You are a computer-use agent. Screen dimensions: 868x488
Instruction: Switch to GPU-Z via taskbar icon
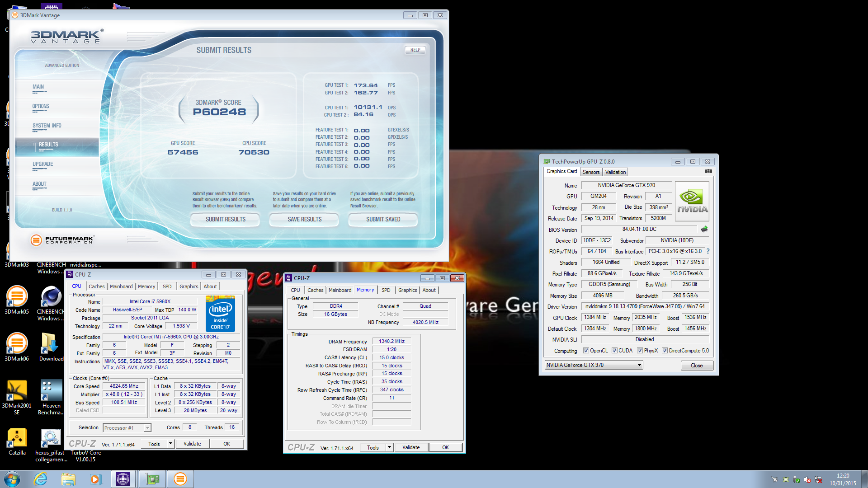click(x=152, y=479)
